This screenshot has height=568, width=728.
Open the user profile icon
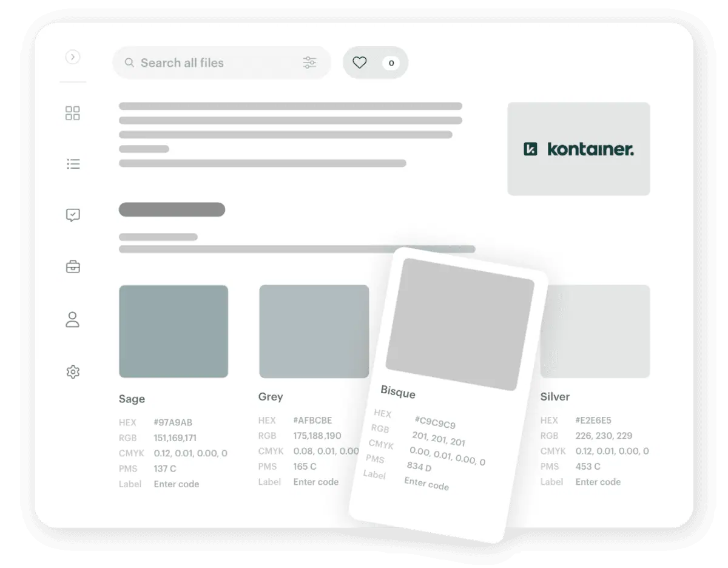(x=73, y=320)
